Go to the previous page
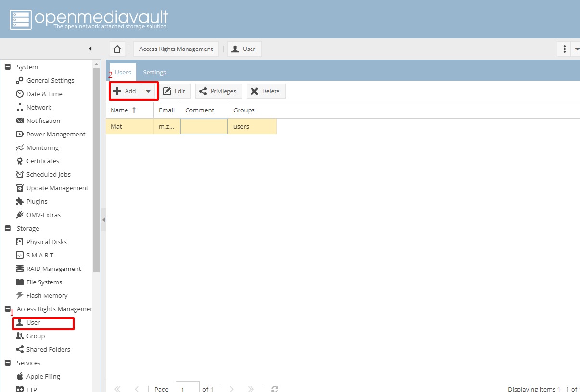Viewport: 580px width, 392px height. 137,389
